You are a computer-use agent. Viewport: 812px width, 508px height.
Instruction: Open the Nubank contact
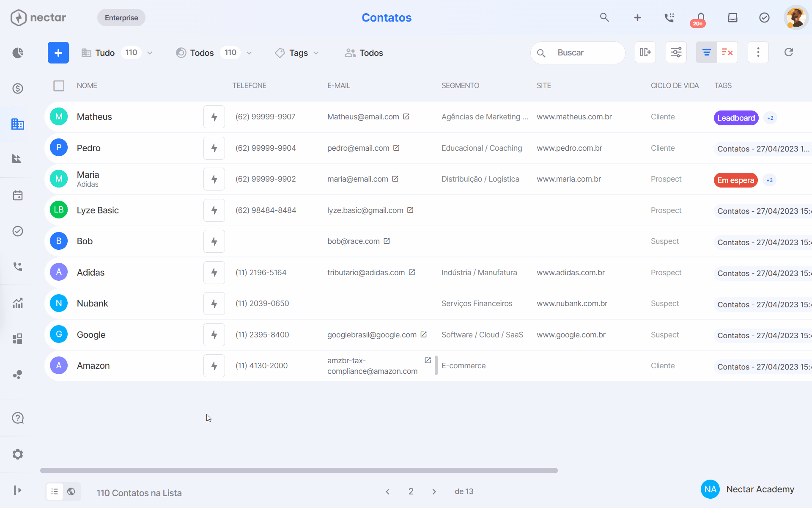92,304
